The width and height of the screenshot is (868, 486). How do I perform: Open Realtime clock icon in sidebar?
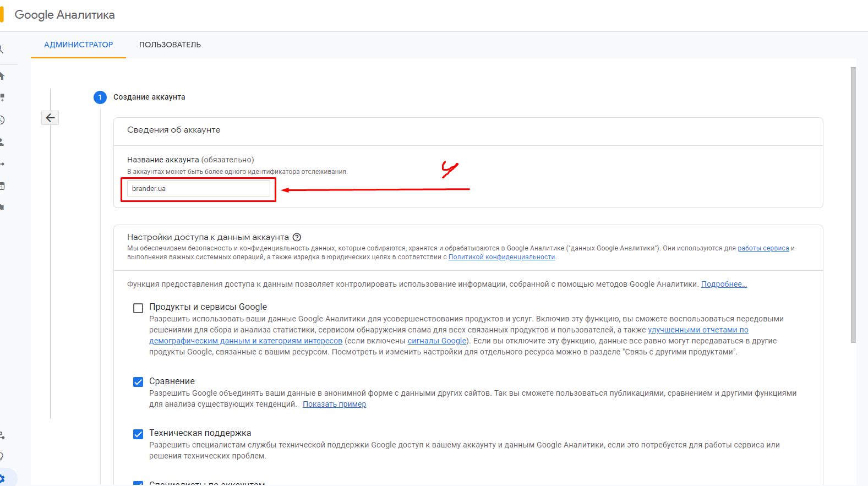click(2, 120)
